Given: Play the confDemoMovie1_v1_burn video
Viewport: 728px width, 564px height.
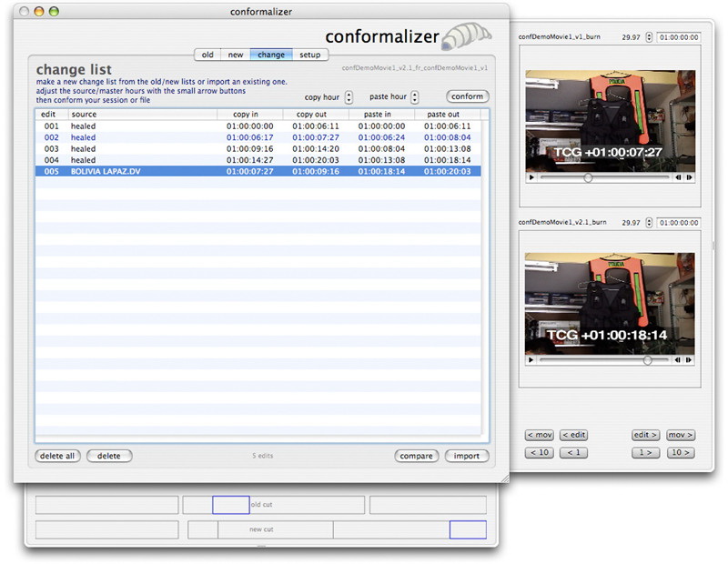Looking at the screenshot, I should pyautogui.click(x=531, y=177).
